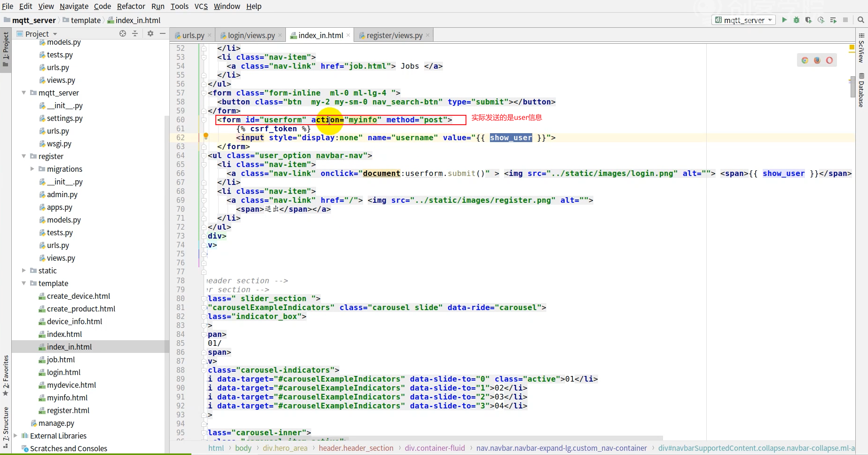The image size is (868, 455).
Task: Collapse all in the Project panel
Action: tap(135, 33)
